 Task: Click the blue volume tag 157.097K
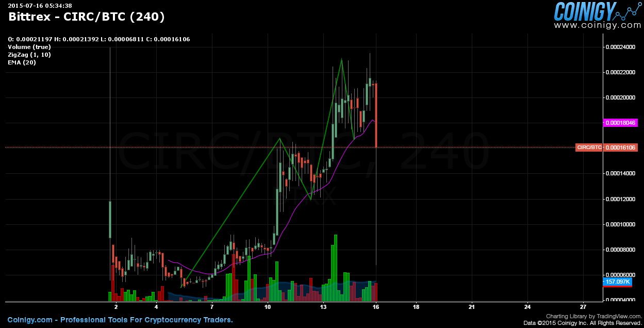[618, 282]
